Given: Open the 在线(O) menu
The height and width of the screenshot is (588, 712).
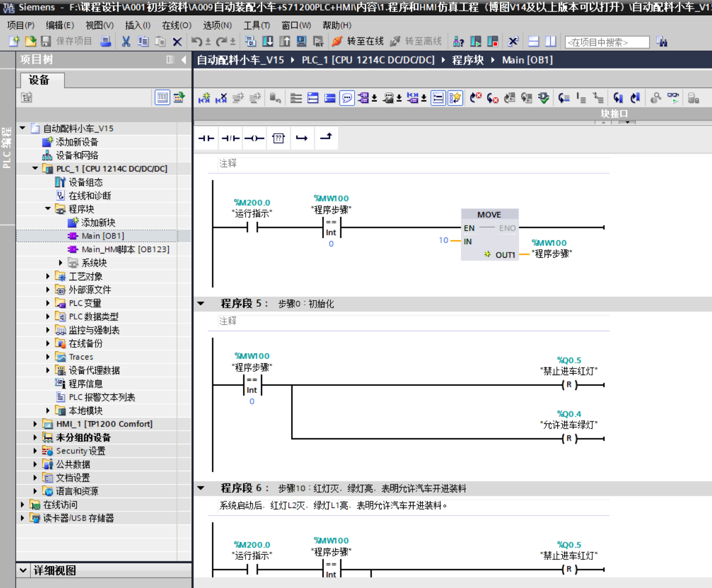Looking at the screenshot, I should (176, 25).
